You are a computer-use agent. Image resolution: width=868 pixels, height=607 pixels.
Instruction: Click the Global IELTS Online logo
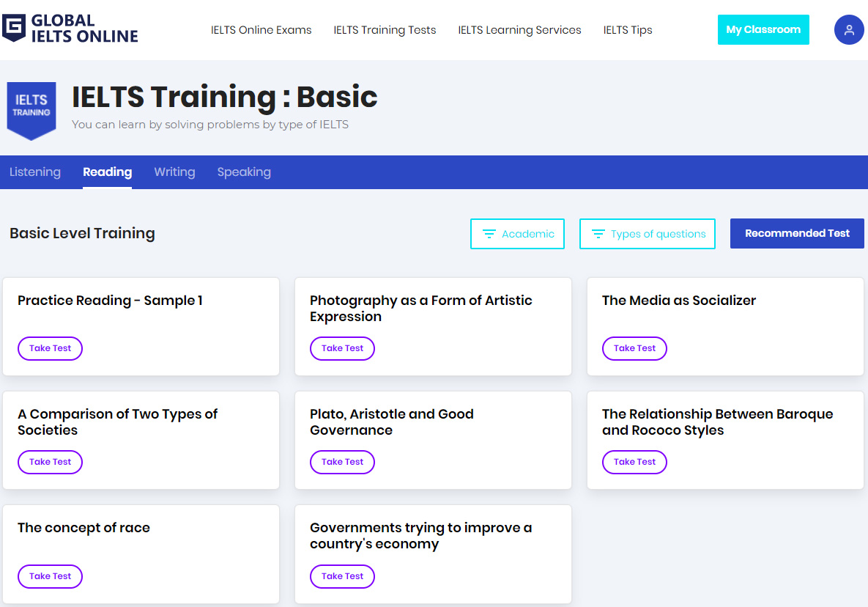pyautogui.click(x=70, y=29)
